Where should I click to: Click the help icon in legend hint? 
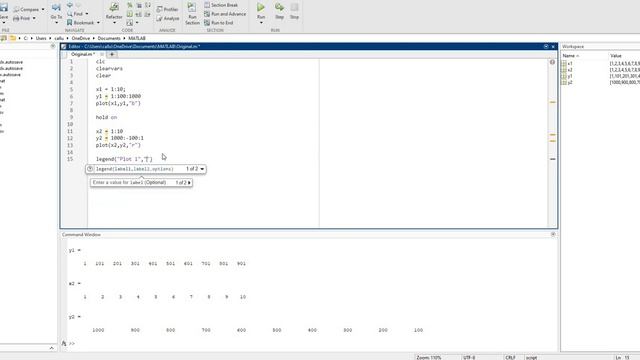90,169
